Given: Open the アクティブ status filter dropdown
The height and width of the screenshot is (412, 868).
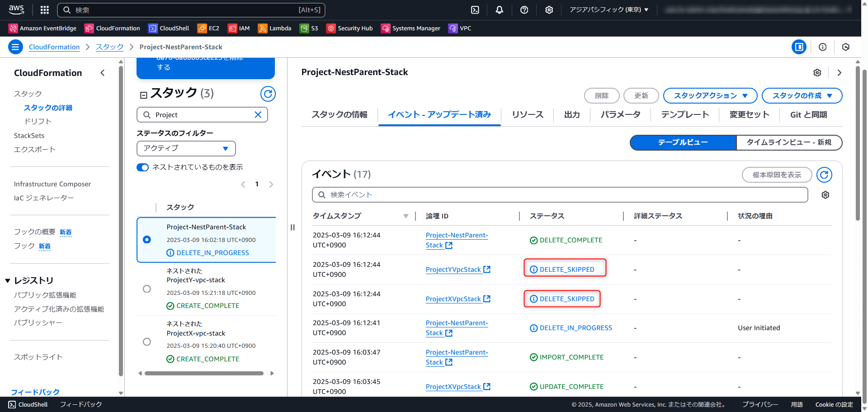Looking at the screenshot, I should [x=186, y=148].
